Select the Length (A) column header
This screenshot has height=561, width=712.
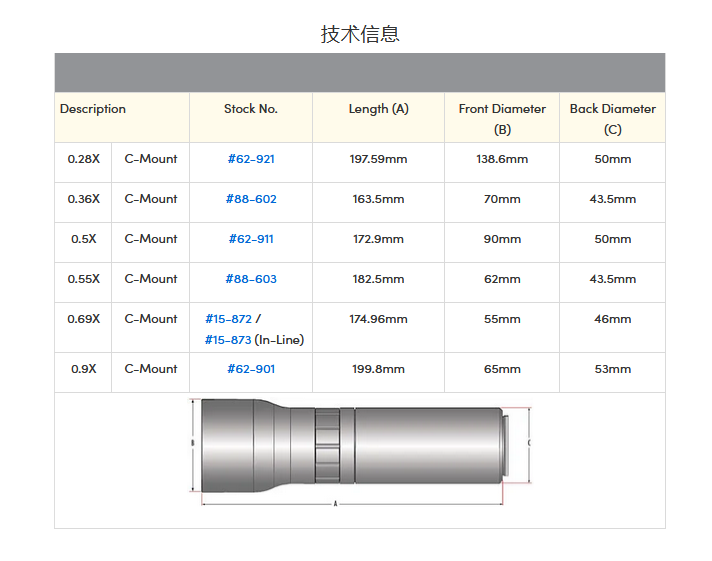[x=378, y=109]
